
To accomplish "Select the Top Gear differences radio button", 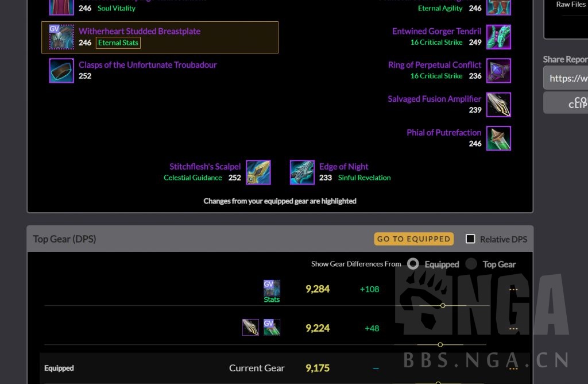I will (471, 264).
